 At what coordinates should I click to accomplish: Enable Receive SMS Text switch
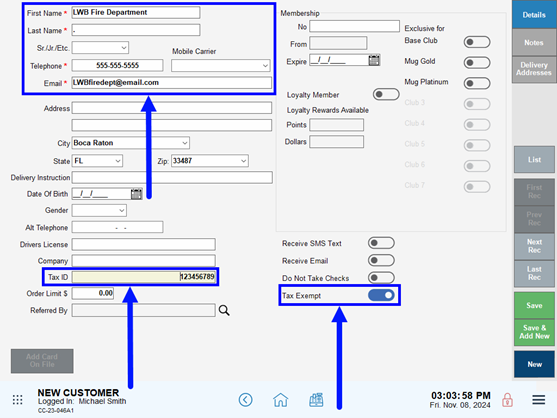(x=381, y=243)
